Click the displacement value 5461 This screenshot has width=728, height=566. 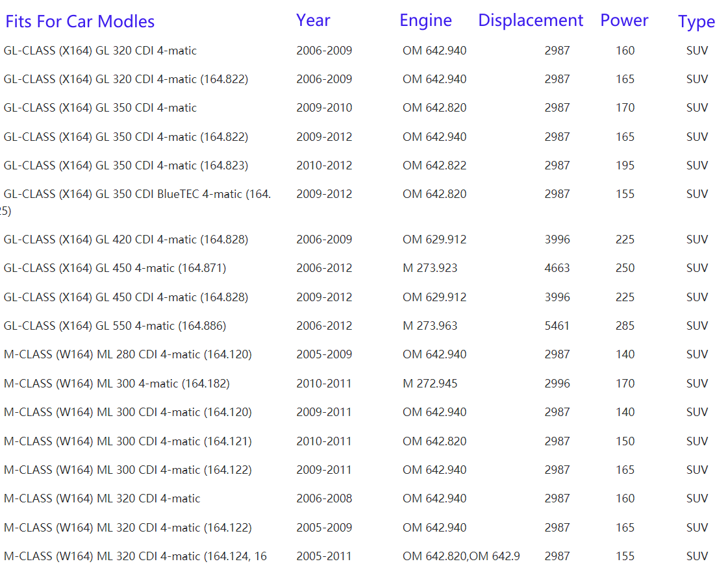pos(557,326)
